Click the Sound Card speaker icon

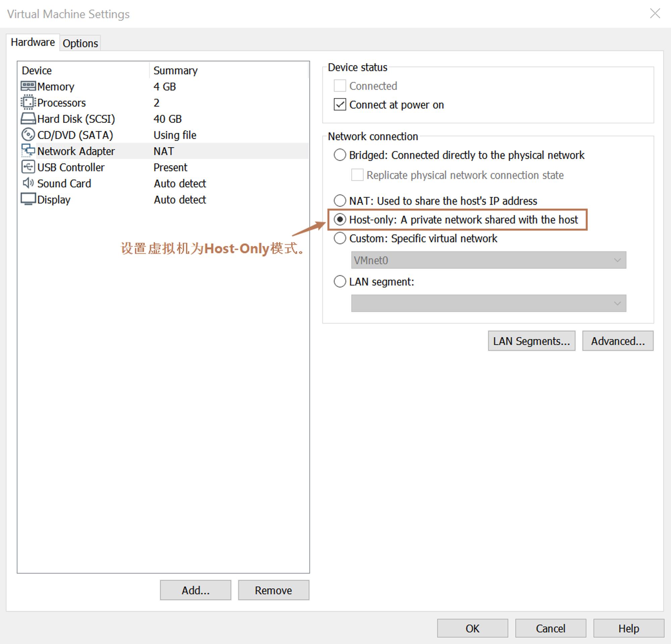28,183
